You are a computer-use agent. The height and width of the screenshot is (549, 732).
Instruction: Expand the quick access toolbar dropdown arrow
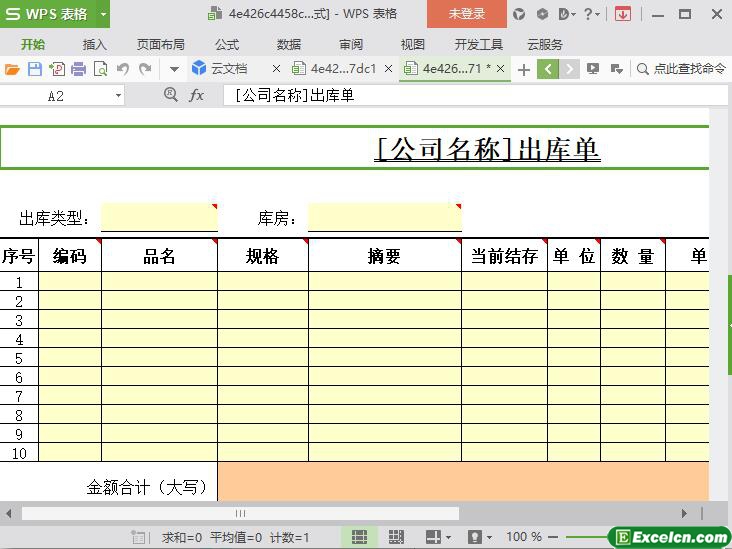(x=173, y=69)
